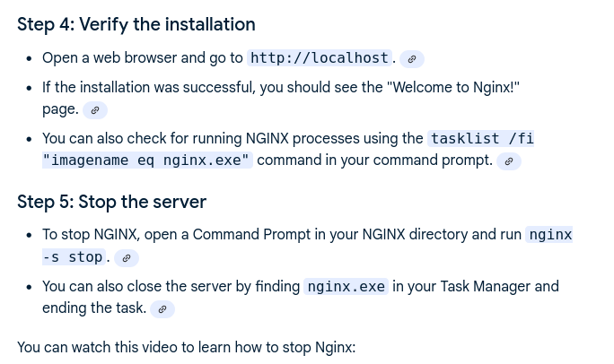The width and height of the screenshot is (614, 364).
Task: Open citation link icon after "-s stop"
Action: (127, 258)
